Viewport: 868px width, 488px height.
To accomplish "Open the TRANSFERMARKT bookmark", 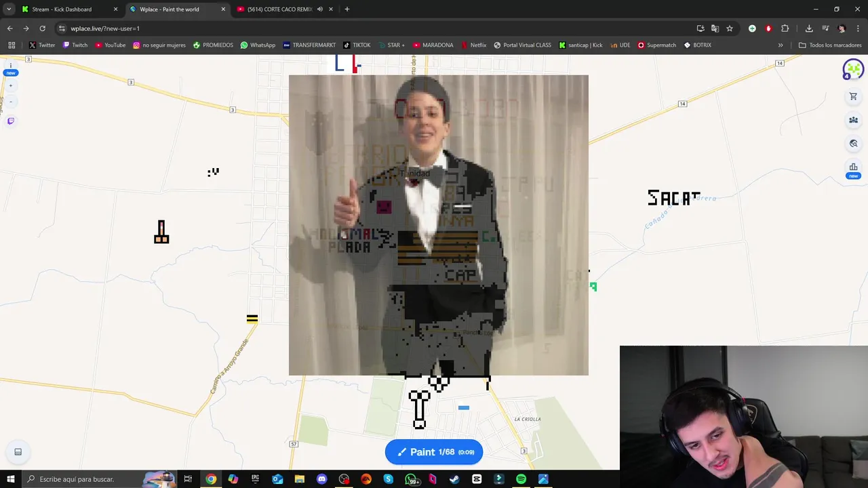I will (309, 45).
